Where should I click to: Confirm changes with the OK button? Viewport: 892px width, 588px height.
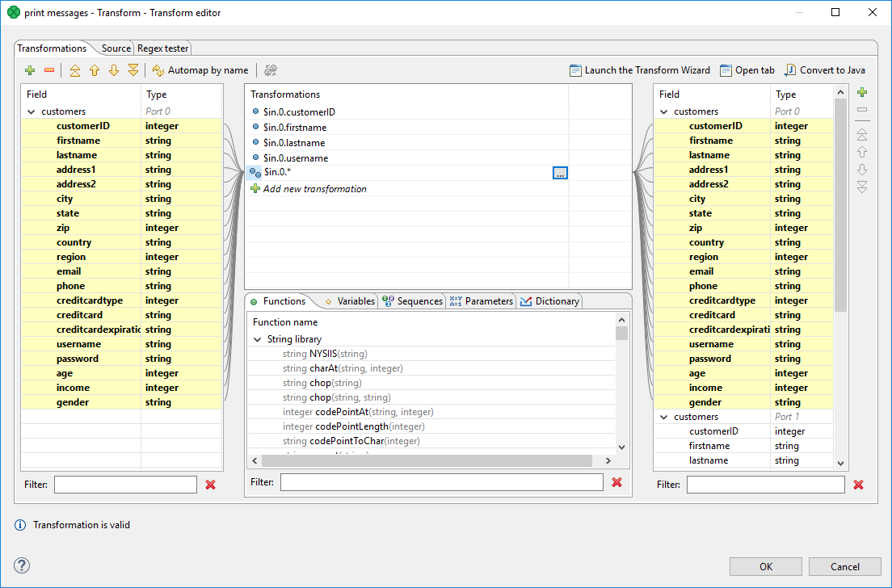[x=764, y=566]
